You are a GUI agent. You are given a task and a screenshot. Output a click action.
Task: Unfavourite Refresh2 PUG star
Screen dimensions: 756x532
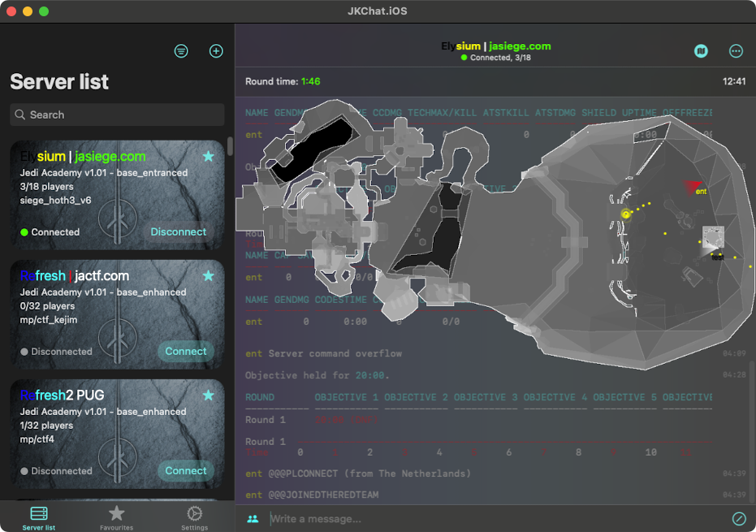208,396
